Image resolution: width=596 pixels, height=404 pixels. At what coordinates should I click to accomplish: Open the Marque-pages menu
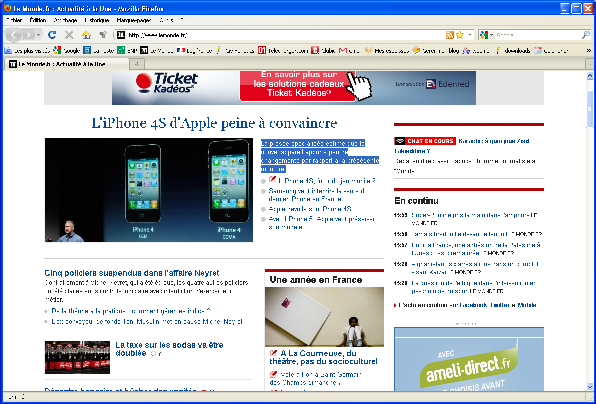point(134,20)
